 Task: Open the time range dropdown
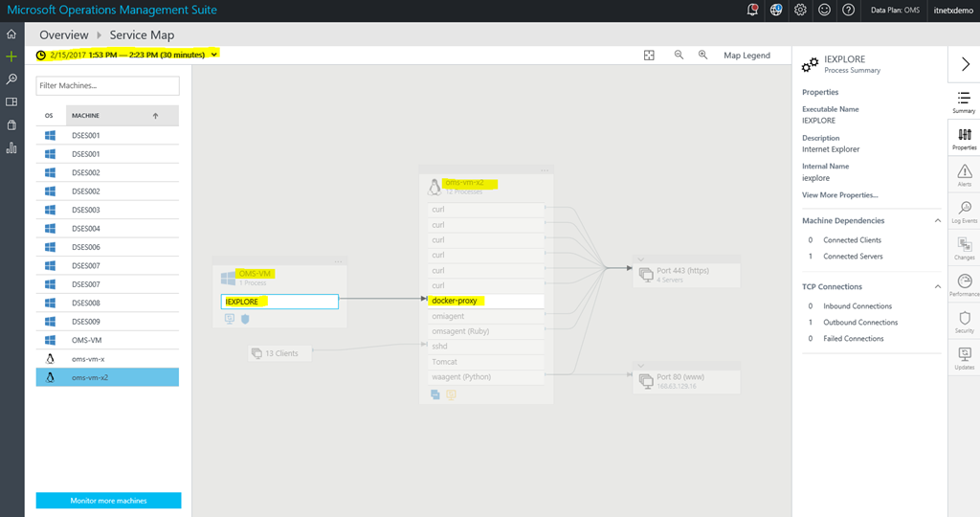[x=214, y=55]
